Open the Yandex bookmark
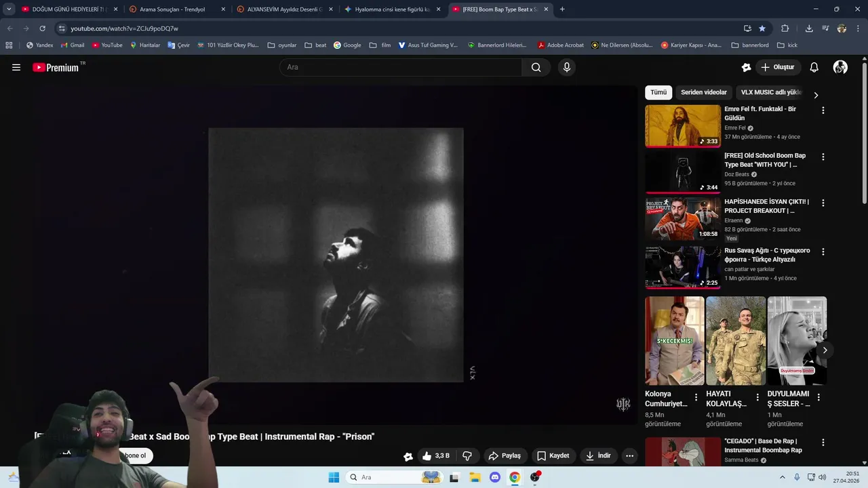 (39, 45)
